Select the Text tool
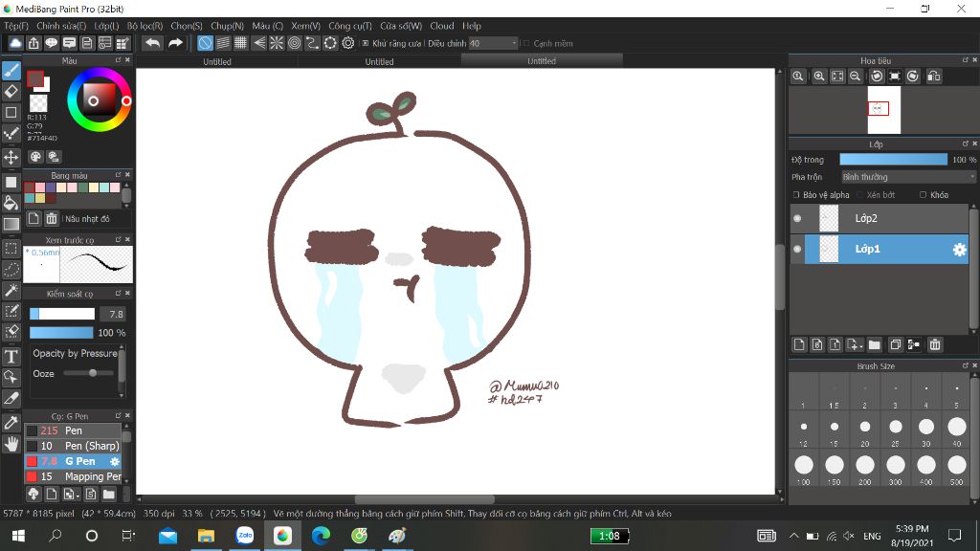The height and width of the screenshot is (551, 980). (x=11, y=356)
